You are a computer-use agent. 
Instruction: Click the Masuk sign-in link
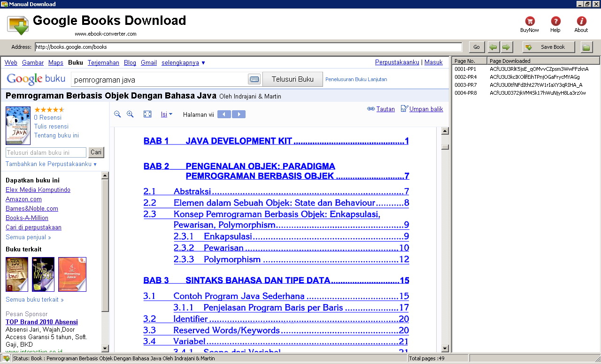click(433, 62)
